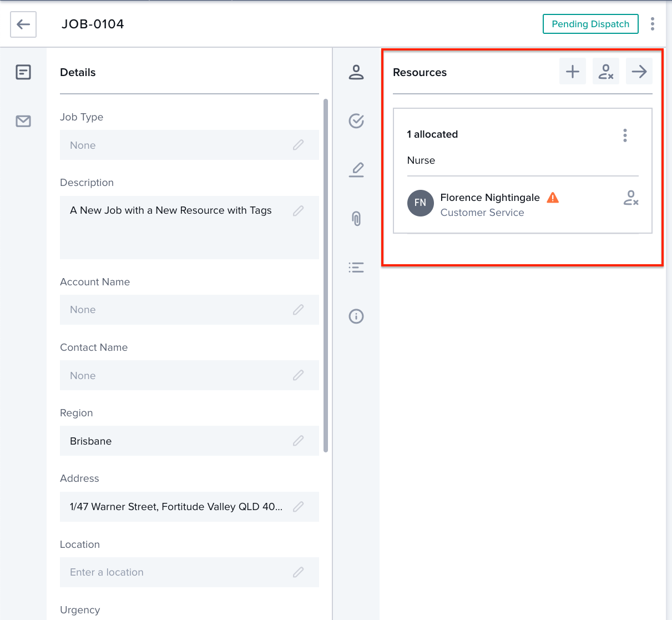
Task: Open the Customer Service link
Action: [482, 213]
